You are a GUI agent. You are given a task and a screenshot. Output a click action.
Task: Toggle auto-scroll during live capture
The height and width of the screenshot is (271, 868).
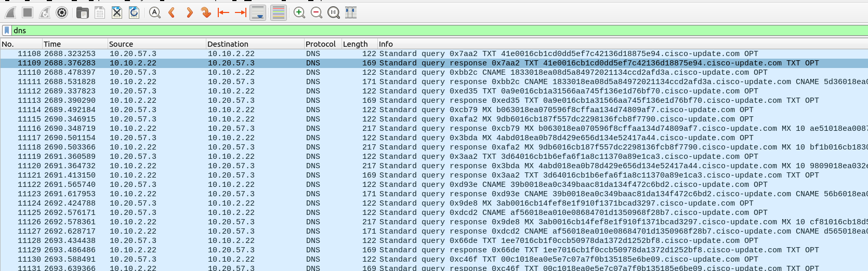point(258,12)
